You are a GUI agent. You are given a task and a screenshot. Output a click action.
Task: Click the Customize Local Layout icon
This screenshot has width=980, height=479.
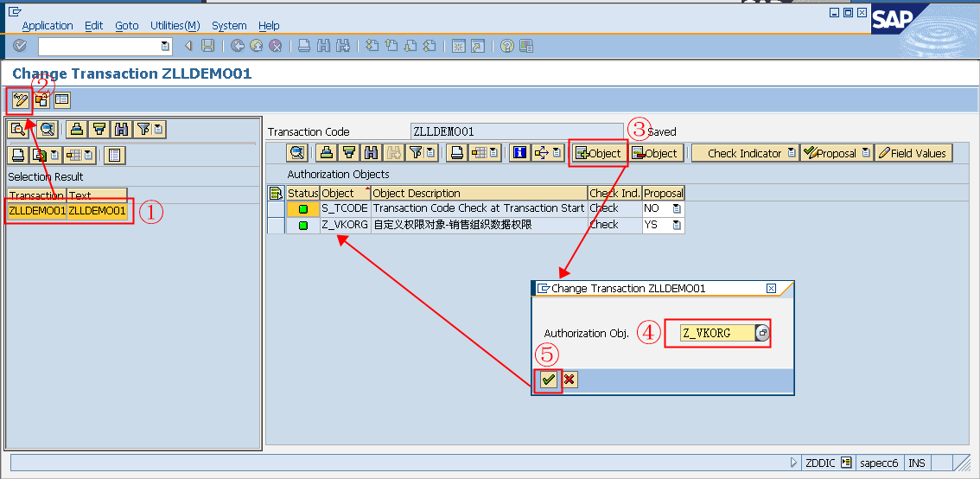coord(525,46)
